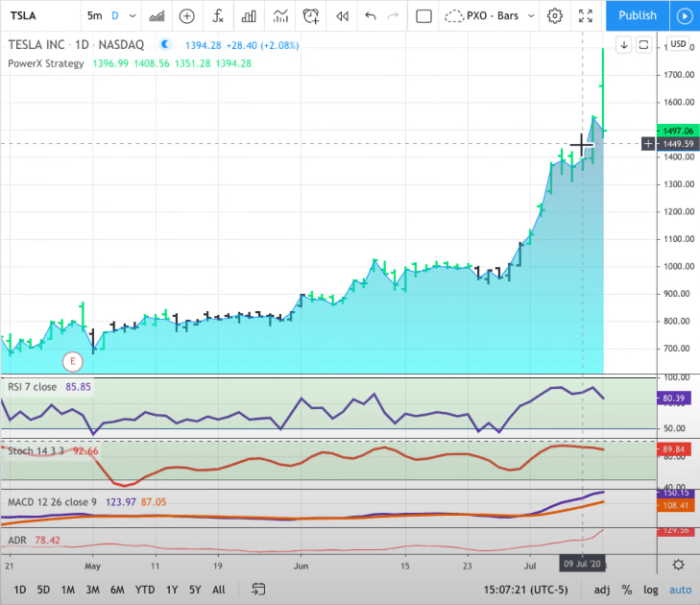Open axis settings gear at bottom right

[x=679, y=565]
